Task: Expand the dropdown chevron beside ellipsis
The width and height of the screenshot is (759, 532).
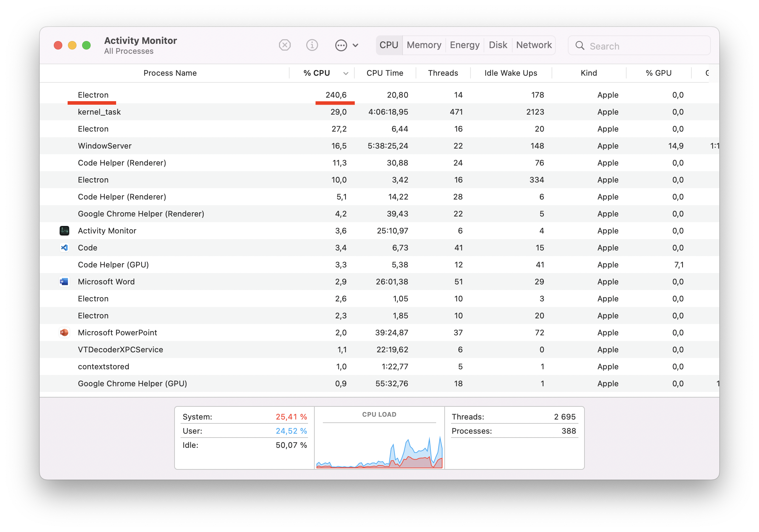Action: click(x=356, y=46)
